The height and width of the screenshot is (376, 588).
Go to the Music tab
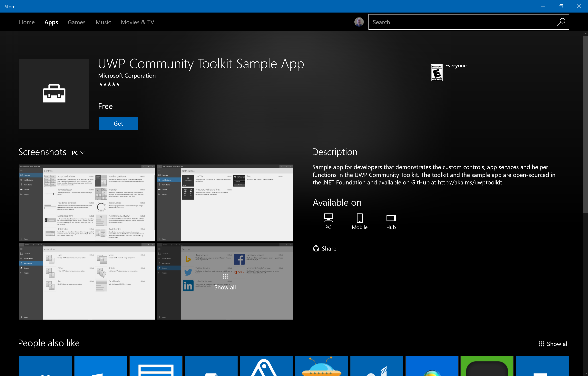pyautogui.click(x=103, y=22)
